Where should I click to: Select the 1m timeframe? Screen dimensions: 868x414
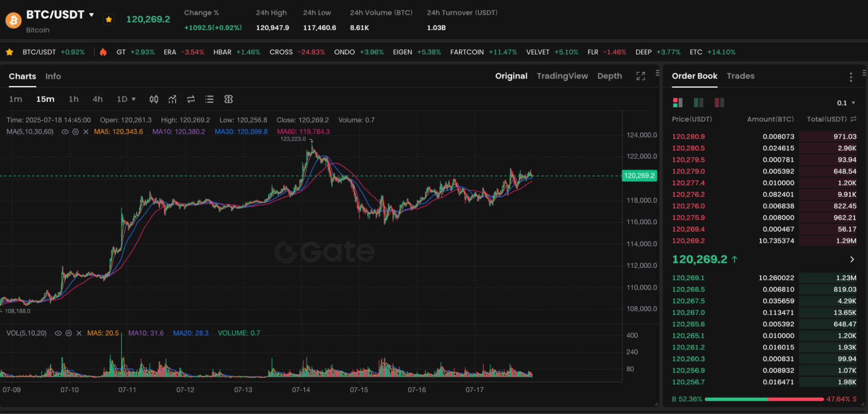[16, 99]
